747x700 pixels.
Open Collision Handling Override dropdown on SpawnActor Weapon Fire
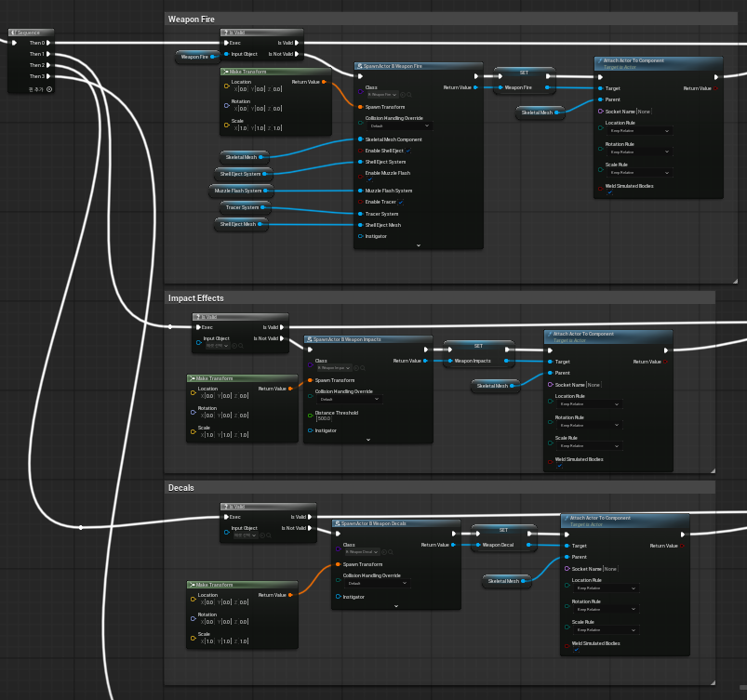click(399, 126)
